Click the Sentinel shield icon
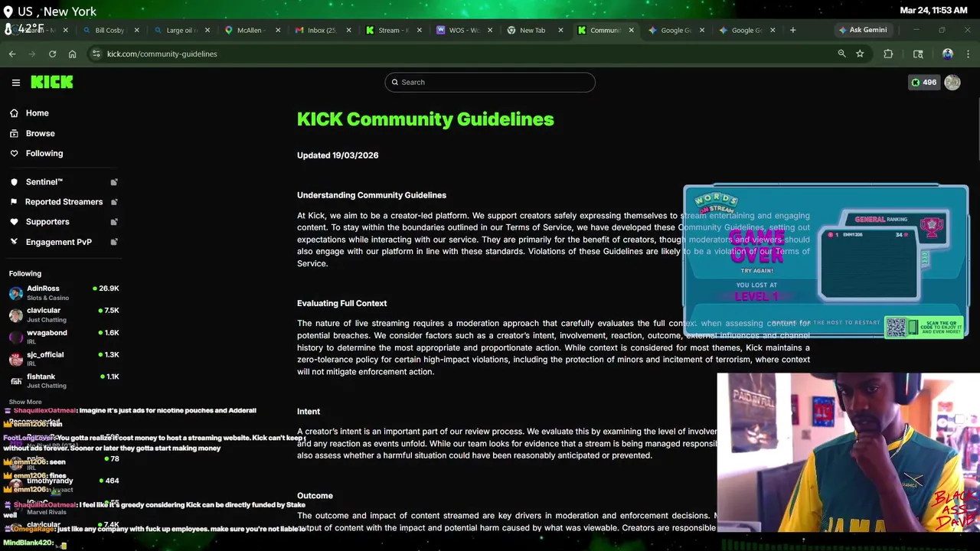980x551 pixels. point(14,182)
